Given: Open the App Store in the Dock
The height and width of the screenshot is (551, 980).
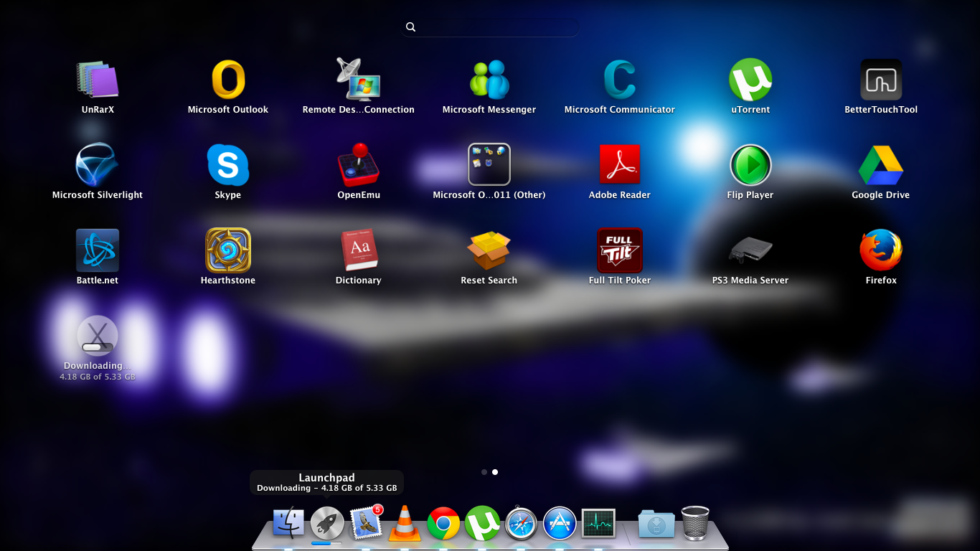Looking at the screenshot, I should pos(560,523).
